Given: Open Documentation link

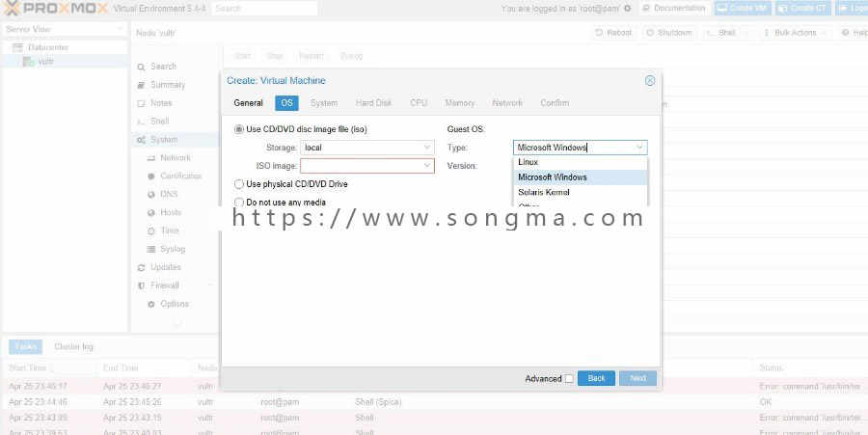Looking at the screenshot, I should click(674, 9).
